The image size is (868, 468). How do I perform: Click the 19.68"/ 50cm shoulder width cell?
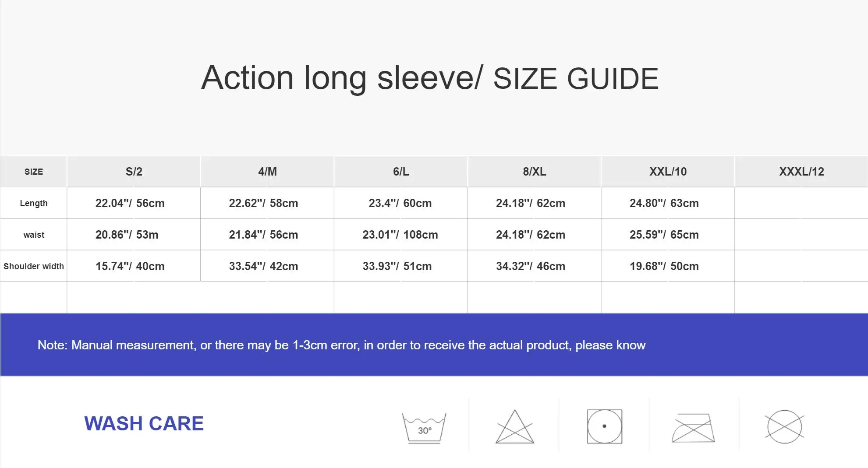(x=664, y=266)
